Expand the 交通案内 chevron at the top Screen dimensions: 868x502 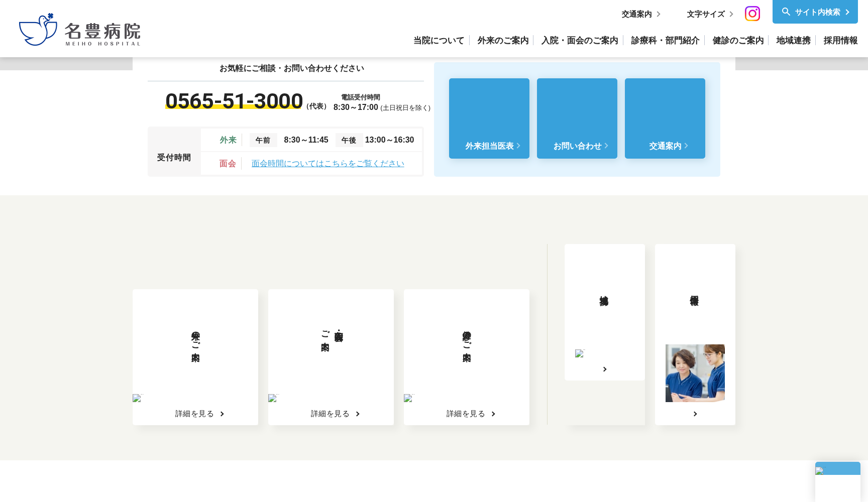659,14
